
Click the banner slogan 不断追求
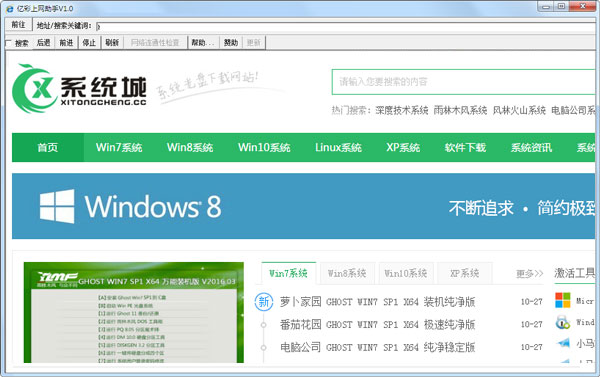click(481, 208)
